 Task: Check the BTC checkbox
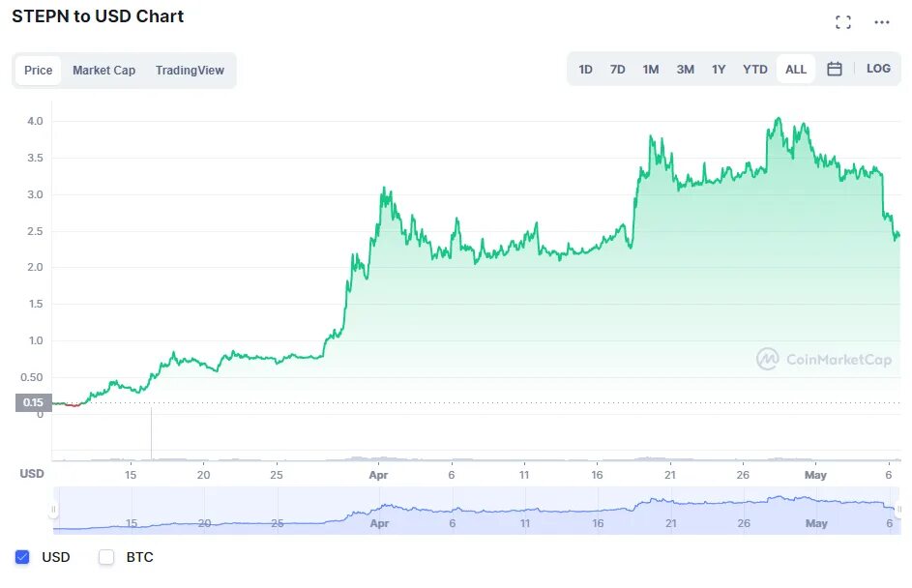click(x=105, y=557)
